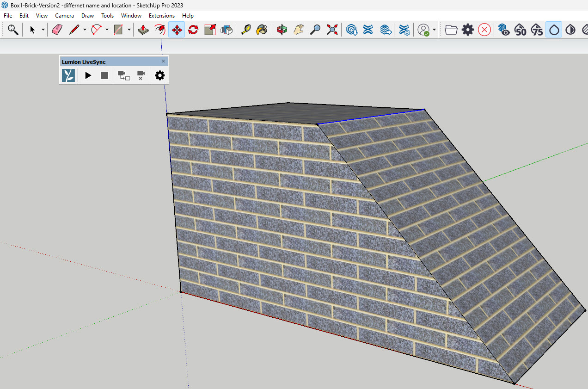Open Lumion LiveSync settings gear

pyautogui.click(x=159, y=75)
